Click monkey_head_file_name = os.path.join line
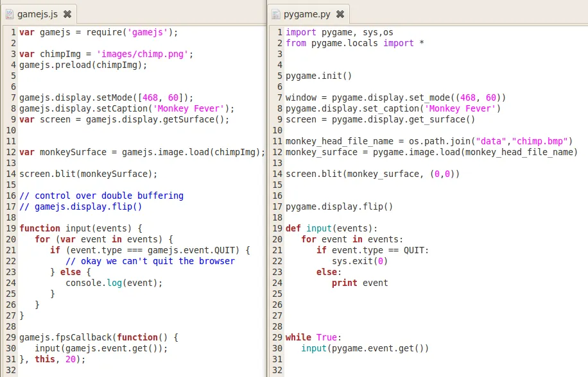588x377 pixels. coord(429,141)
